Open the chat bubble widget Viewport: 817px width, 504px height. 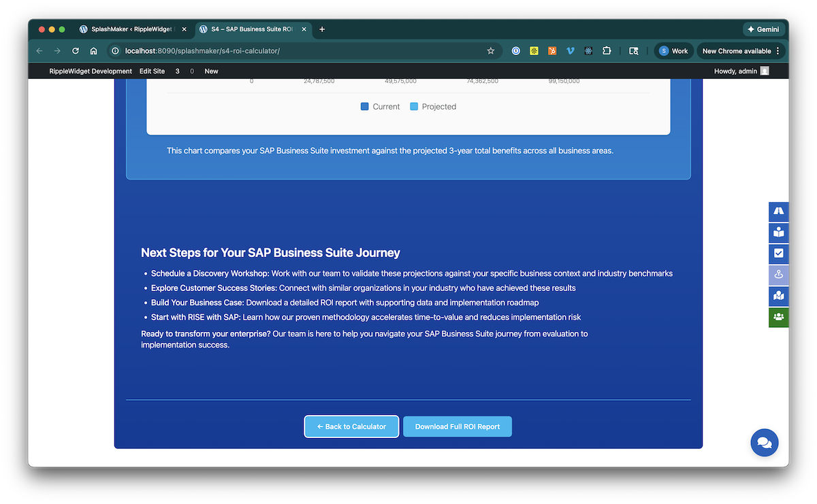pyautogui.click(x=764, y=443)
